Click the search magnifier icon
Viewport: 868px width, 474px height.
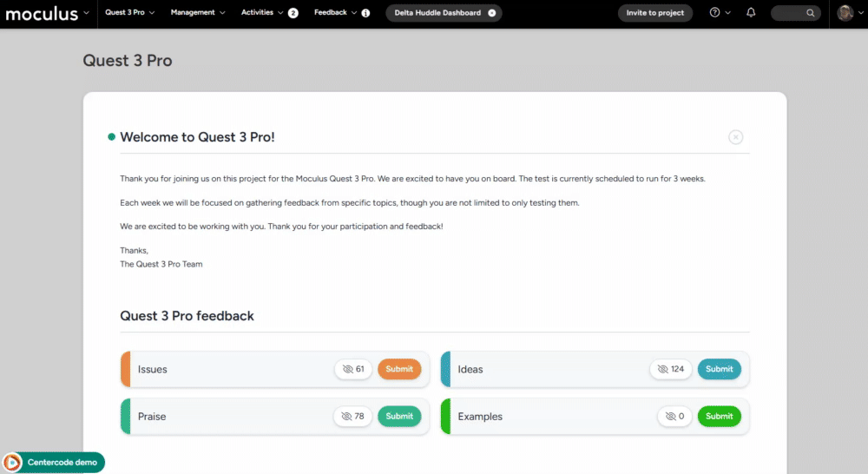click(x=811, y=13)
